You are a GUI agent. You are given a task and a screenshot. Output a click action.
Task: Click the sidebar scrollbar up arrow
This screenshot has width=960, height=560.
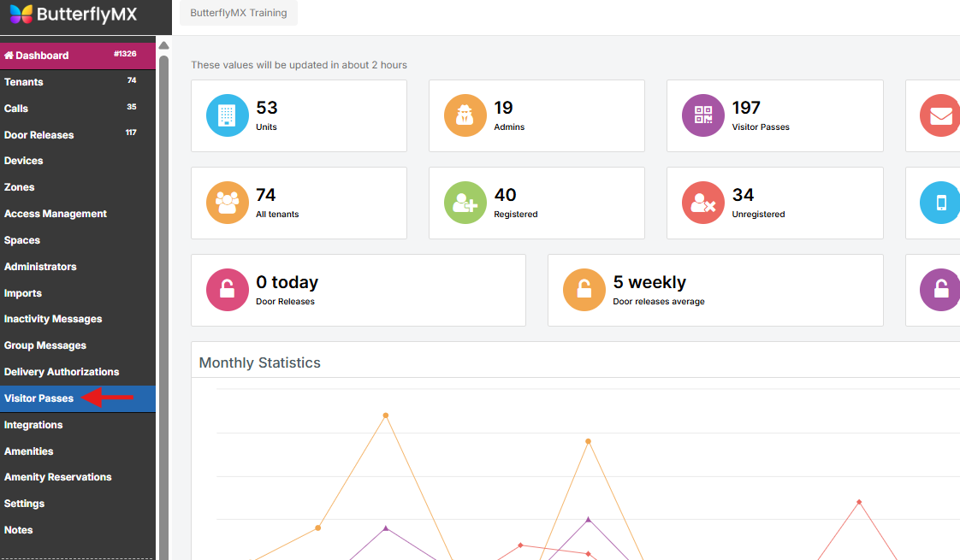click(x=163, y=45)
